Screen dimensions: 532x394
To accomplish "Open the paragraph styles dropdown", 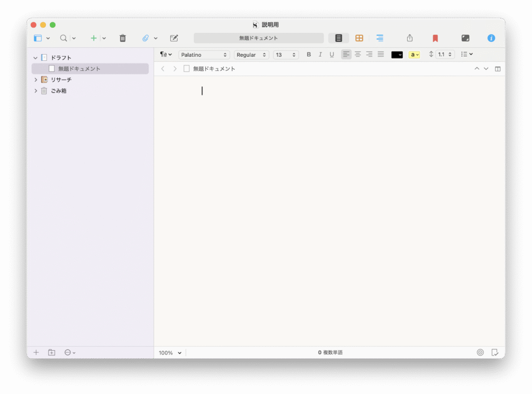I will (166, 54).
